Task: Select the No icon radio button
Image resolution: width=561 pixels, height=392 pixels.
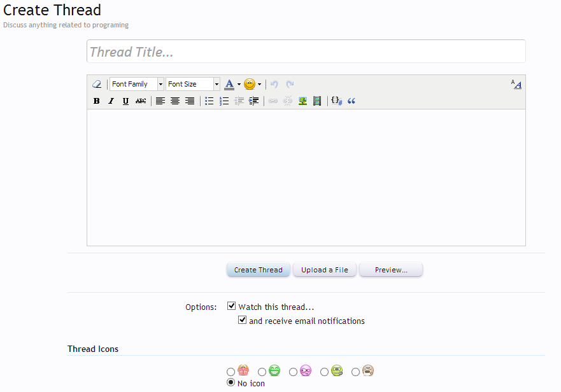Action: pyautogui.click(x=231, y=382)
